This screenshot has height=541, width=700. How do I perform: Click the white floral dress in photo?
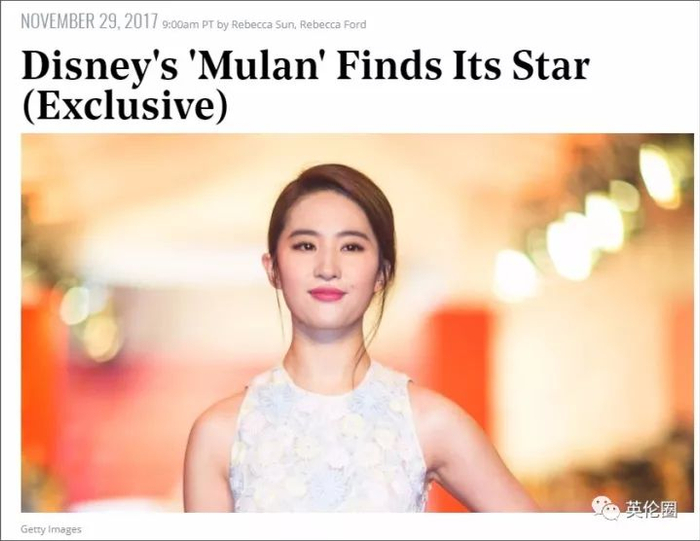[x=327, y=442]
